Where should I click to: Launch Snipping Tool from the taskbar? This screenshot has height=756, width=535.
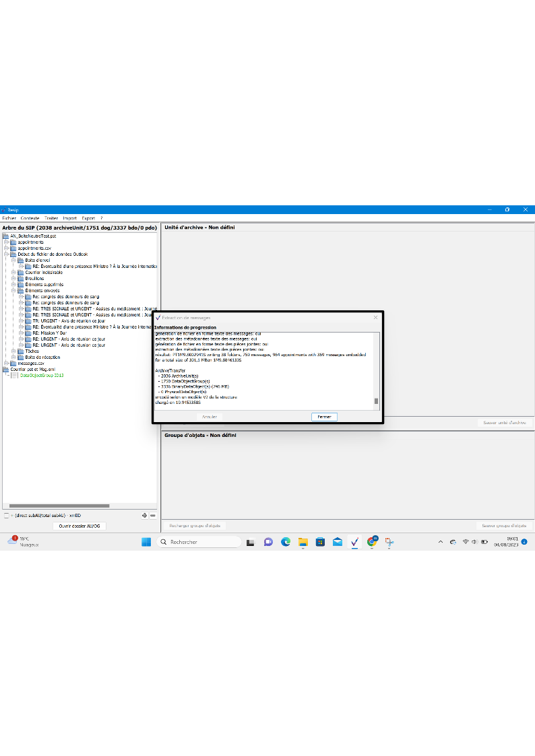[389, 542]
